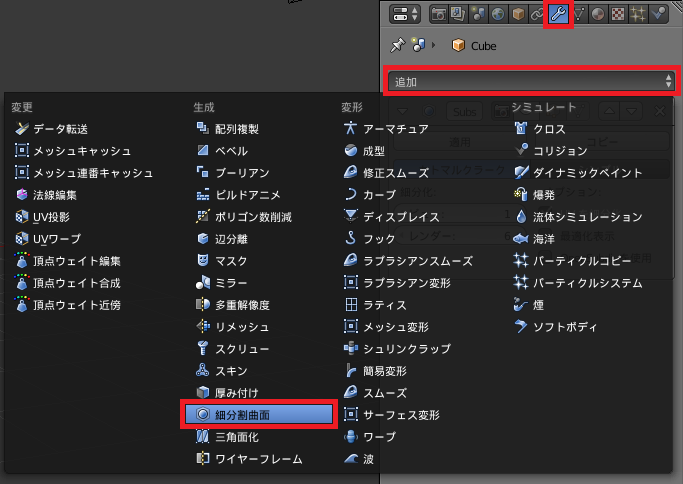This screenshot has width=683, height=484.
Task: Select 法線編集 from the menu
Action: pos(46,195)
